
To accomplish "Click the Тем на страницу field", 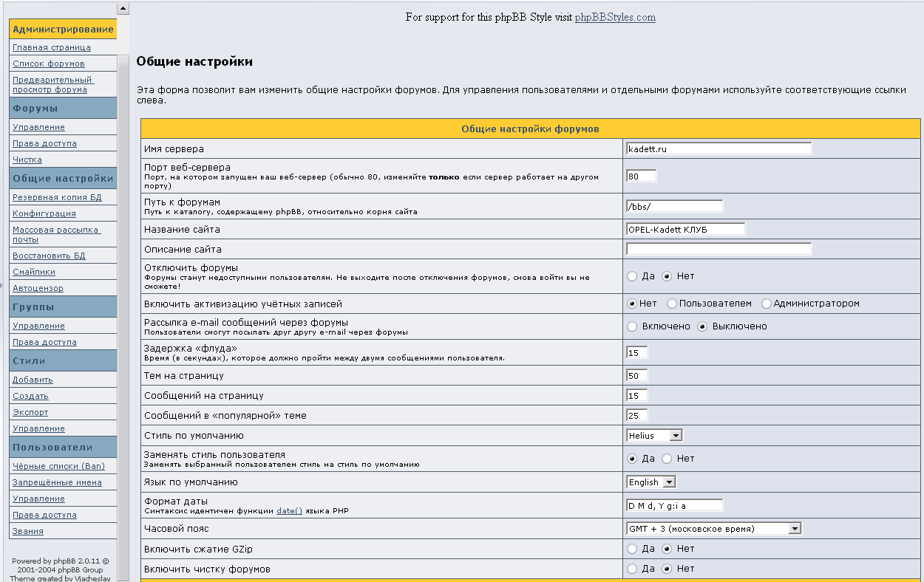I will tap(636, 376).
